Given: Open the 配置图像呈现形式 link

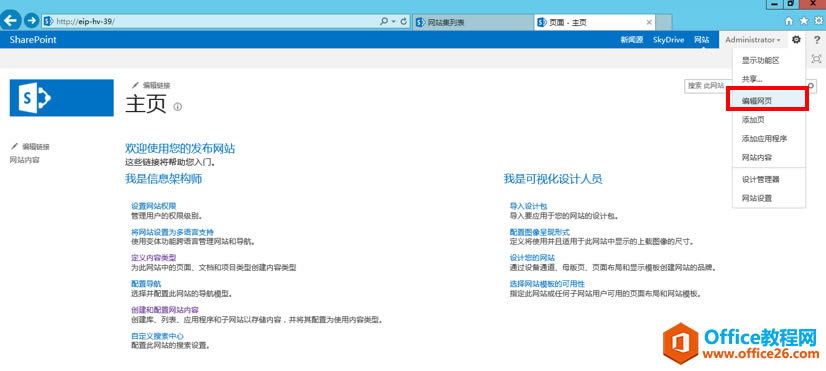Looking at the screenshot, I should [x=539, y=232].
